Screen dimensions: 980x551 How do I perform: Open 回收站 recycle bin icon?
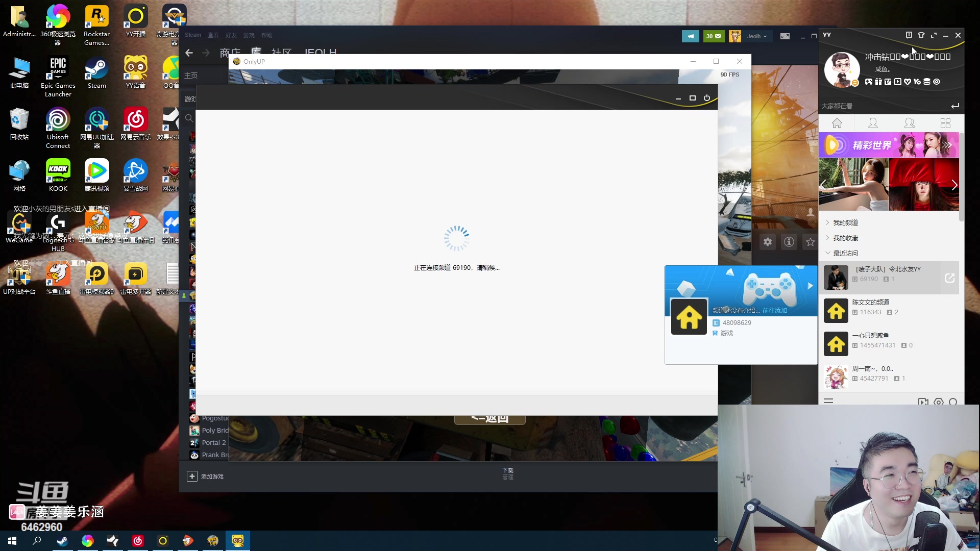19,124
